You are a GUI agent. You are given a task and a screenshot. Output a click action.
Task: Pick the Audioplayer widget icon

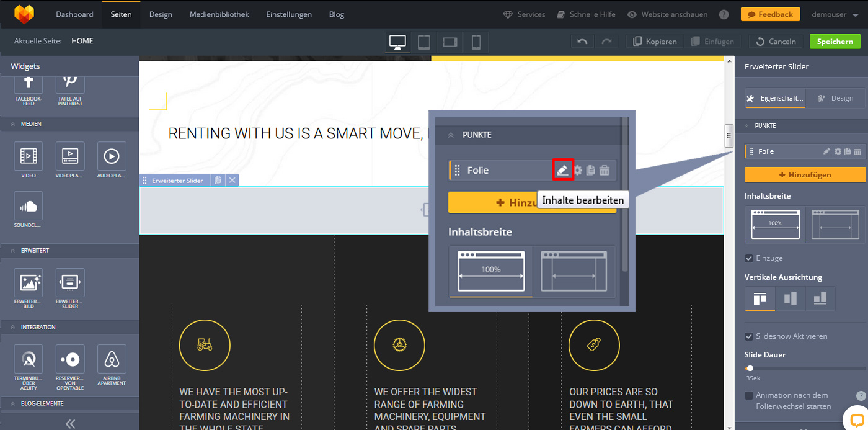tap(112, 156)
